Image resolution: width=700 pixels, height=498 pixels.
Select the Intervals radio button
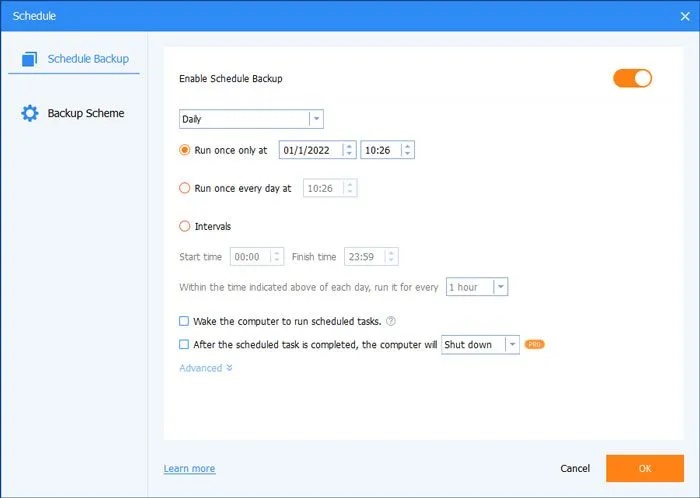click(184, 226)
